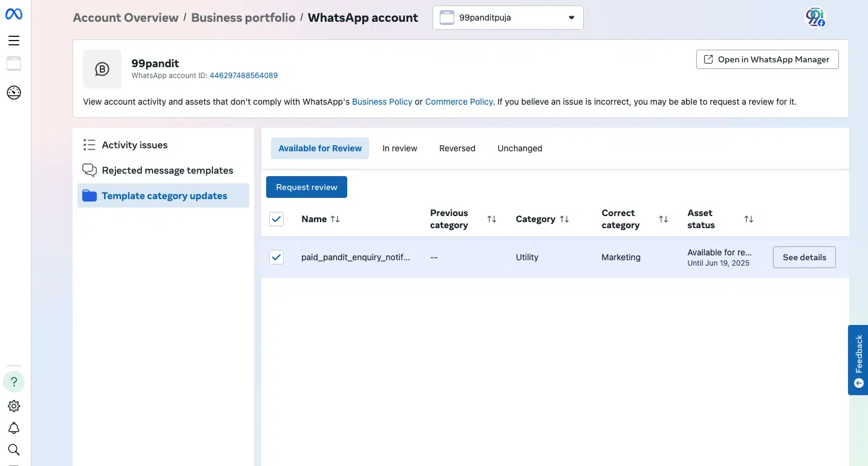This screenshot has height=466, width=868.
Task: Click the Request review button
Action: click(307, 187)
